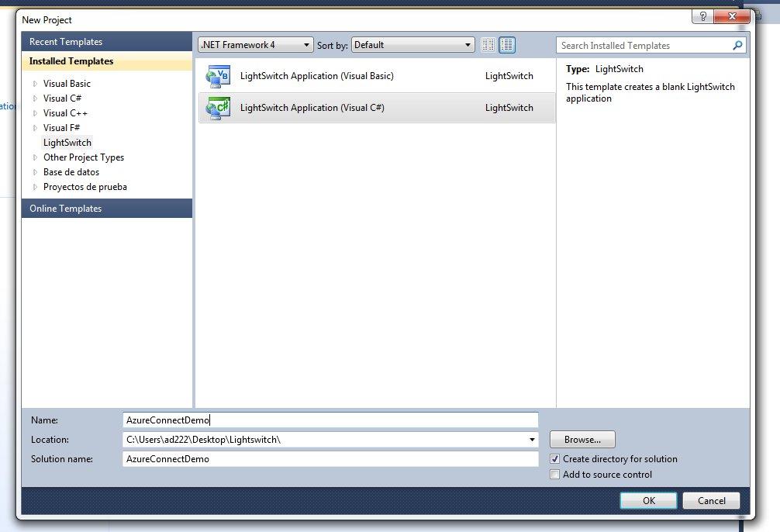Screen dimensions: 780x532
Task: Open the Recent Templates section
Action: click(107, 42)
